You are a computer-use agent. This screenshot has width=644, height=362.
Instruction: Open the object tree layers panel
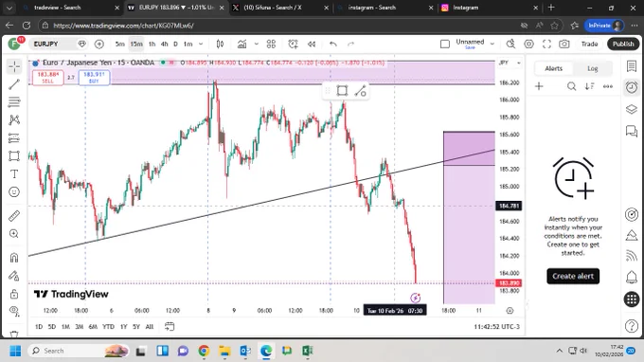coord(632,109)
